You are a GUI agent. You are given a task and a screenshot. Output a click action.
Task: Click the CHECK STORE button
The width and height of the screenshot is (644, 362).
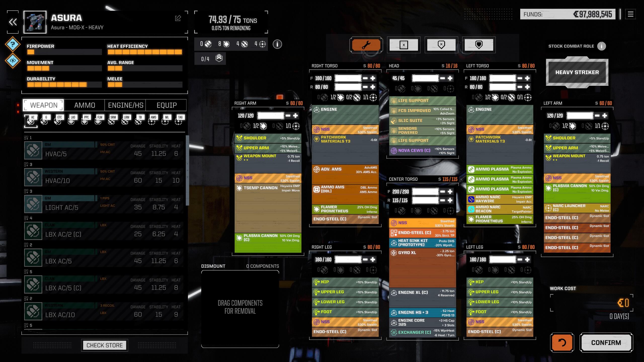pyautogui.click(x=105, y=345)
